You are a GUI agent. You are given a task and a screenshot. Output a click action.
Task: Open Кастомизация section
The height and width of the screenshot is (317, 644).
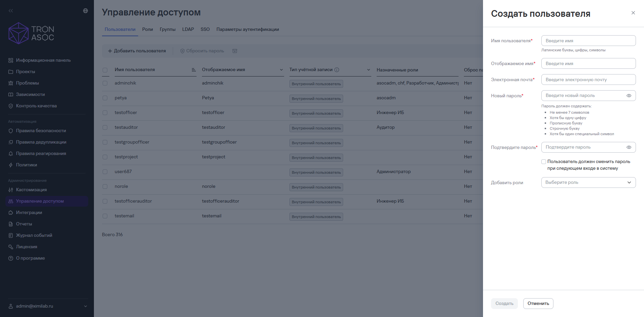(32, 190)
